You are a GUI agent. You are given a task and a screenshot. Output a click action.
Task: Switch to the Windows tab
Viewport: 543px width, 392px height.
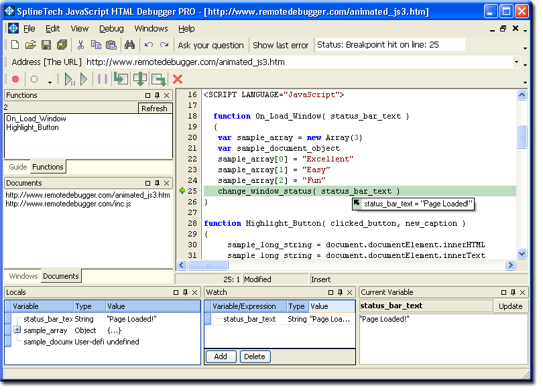point(23,276)
